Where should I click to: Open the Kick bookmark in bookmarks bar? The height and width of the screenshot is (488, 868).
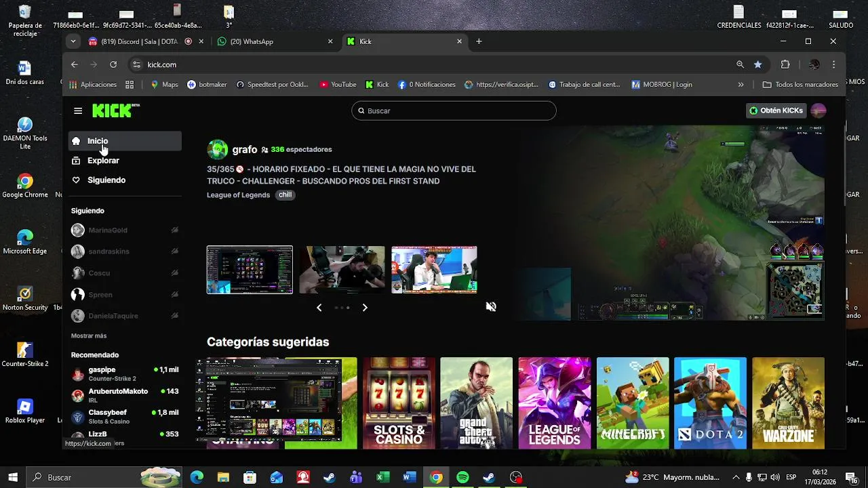tap(377, 85)
